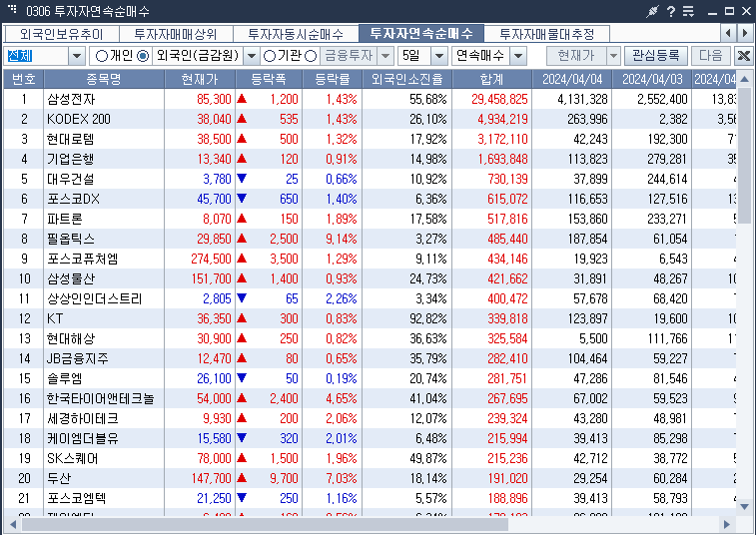Select 한국타이어앤테크놀 stock name
This screenshot has width=756, height=535.
point(100,398)
